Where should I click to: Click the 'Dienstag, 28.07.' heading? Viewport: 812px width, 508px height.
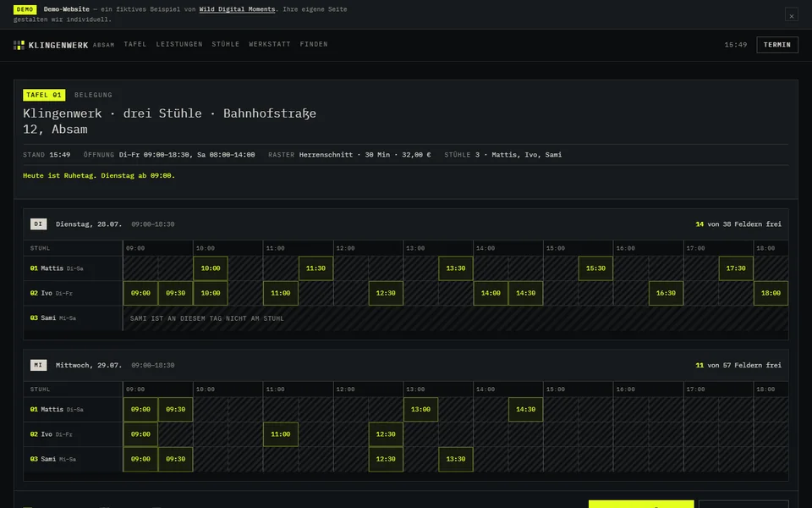[89, 224]
